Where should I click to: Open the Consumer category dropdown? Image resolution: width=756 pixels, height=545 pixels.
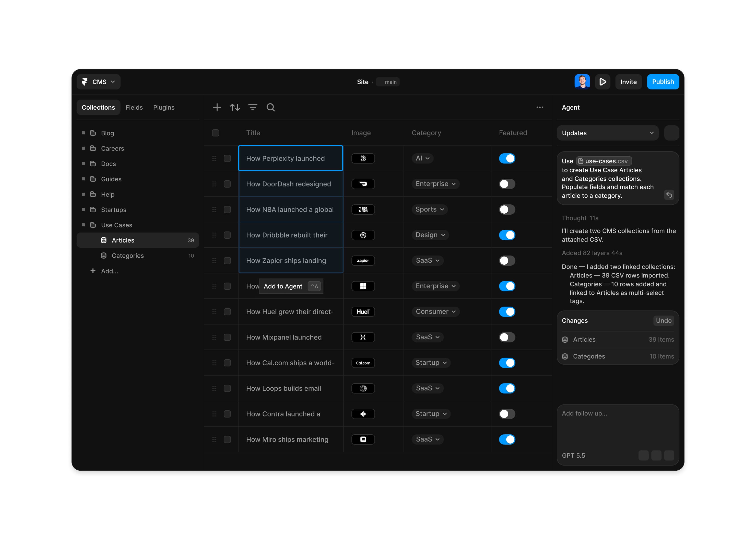coord(435,312)
